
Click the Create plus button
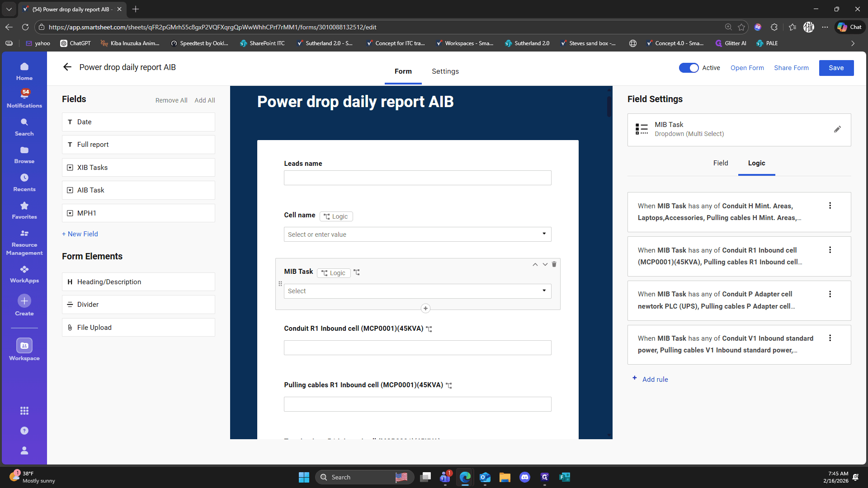[x=24, y=301]
